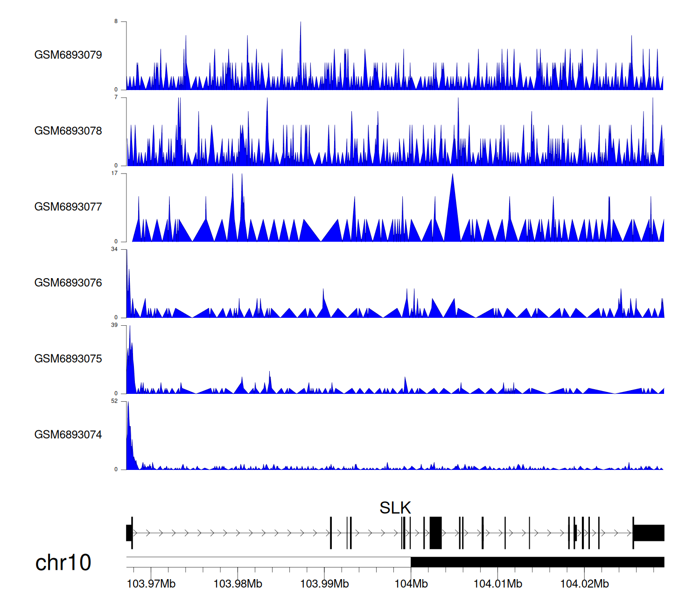Click the white band of chromosome ideogram

pos(268,562)
